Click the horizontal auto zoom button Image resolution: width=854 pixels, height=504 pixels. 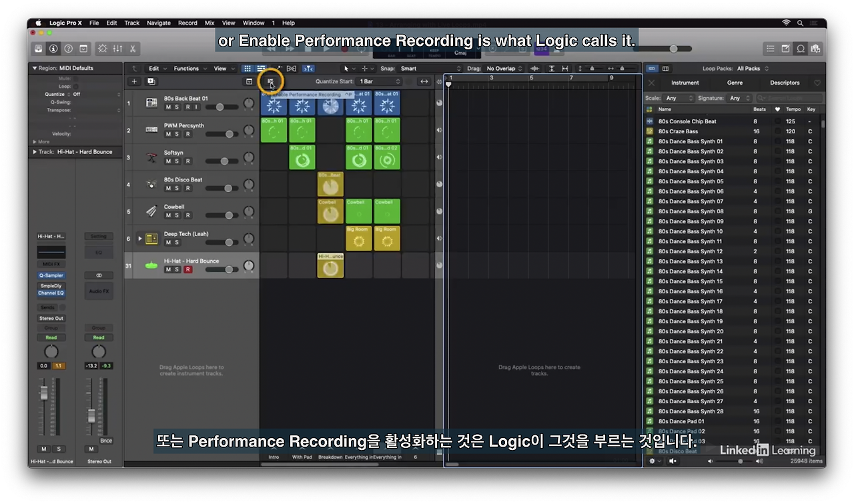click(x=565, y=68)
